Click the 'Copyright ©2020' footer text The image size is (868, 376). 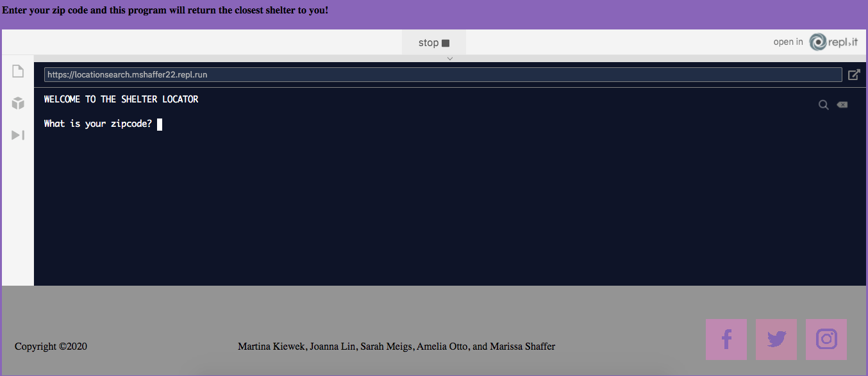tap(51, 347)
